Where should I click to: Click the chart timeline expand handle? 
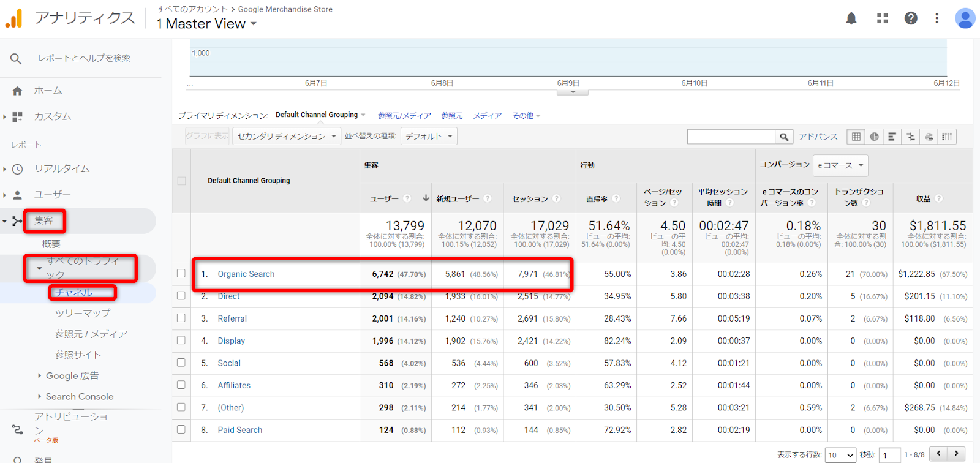tap(573, 92)
